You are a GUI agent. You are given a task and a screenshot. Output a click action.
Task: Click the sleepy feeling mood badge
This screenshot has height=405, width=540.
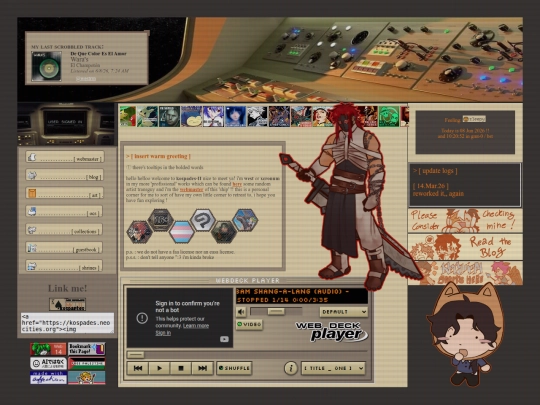click(x=474, y=119)
